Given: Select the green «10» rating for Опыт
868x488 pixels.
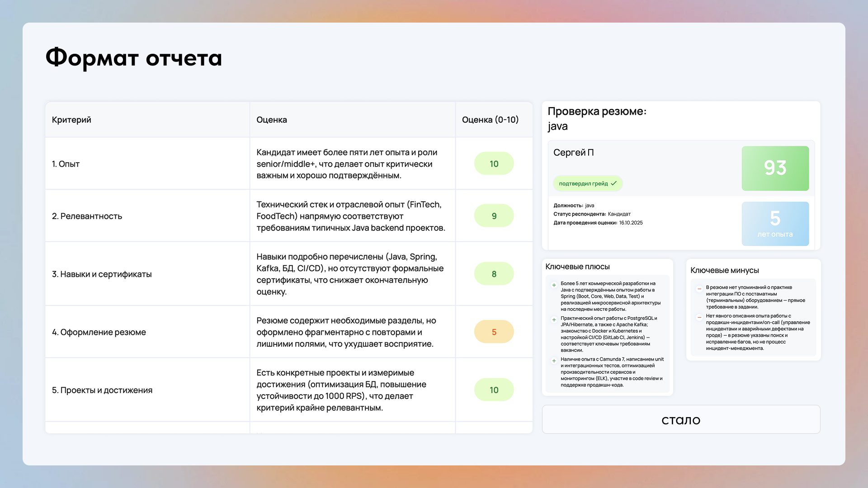Looking at the screenshot, I should [494, 163].
